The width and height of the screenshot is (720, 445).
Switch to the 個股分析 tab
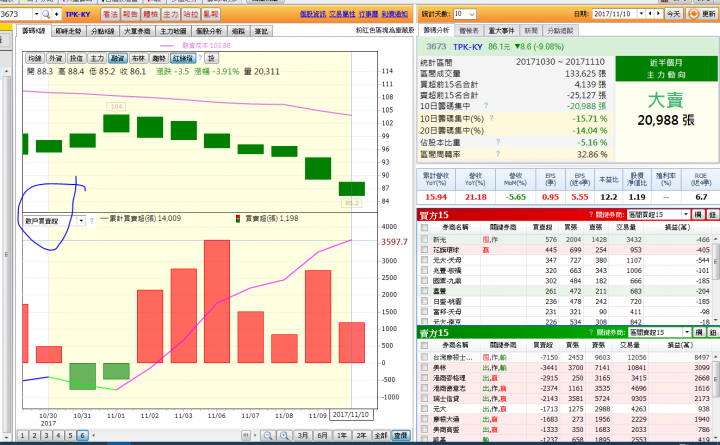[209, 31]
